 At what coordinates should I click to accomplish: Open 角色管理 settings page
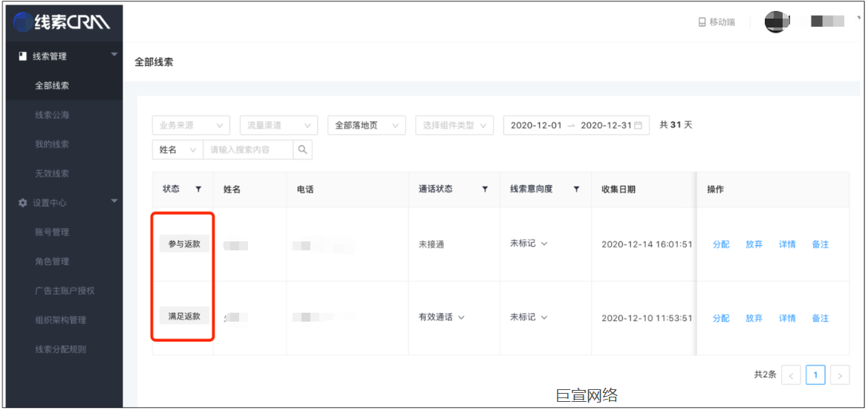click(52, 262)
